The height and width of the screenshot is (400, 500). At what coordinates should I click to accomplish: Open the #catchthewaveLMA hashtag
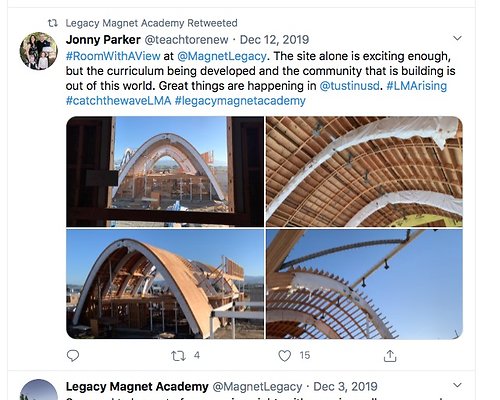(x=119, y=101)
